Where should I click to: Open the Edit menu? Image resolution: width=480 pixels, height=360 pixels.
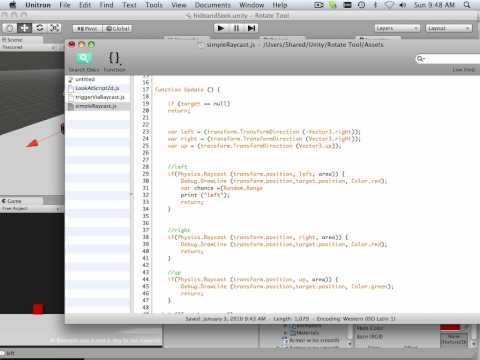point(85,5)
